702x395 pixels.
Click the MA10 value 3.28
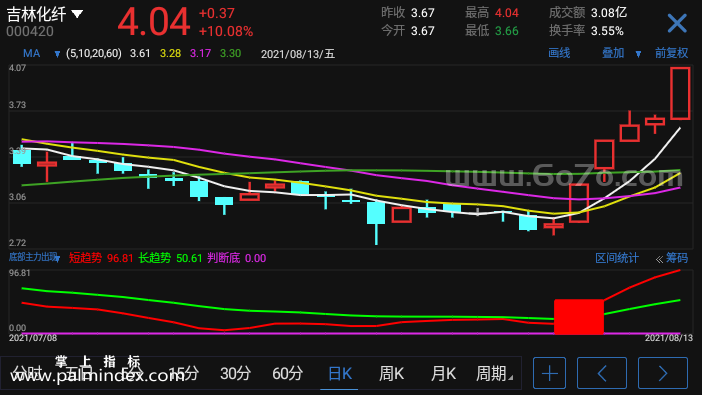pos(171,54)
